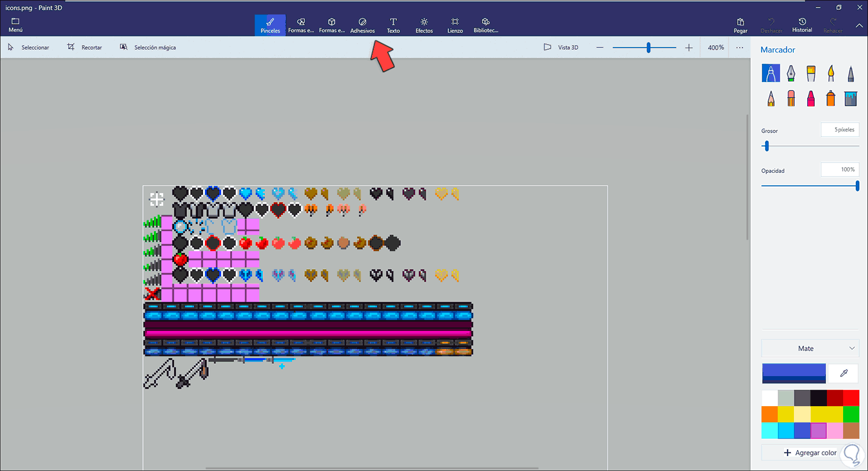The height and width of the screenshot is (471, 868).
Task: Click the Opacidad percentage field
Action: 840,170
